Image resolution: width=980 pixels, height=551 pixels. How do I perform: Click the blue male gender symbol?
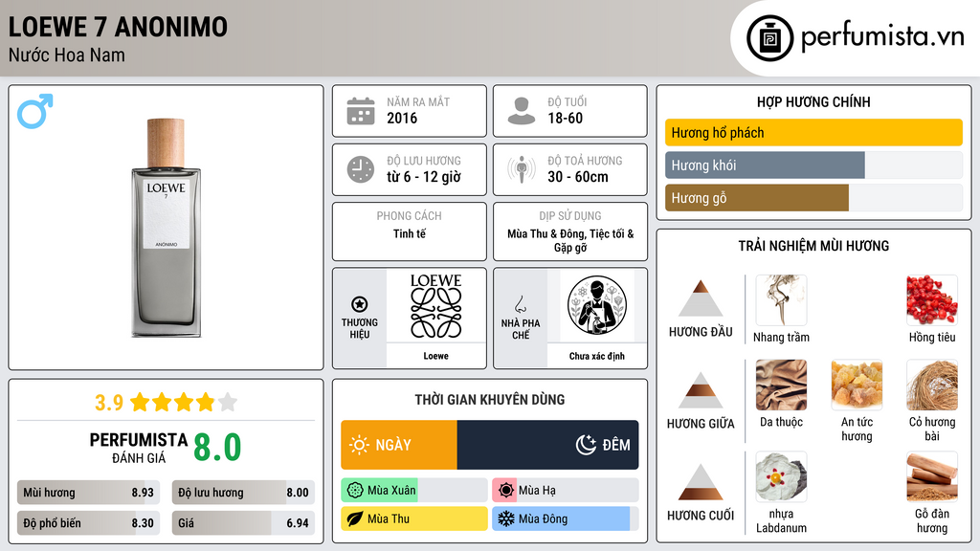point(35,111)
